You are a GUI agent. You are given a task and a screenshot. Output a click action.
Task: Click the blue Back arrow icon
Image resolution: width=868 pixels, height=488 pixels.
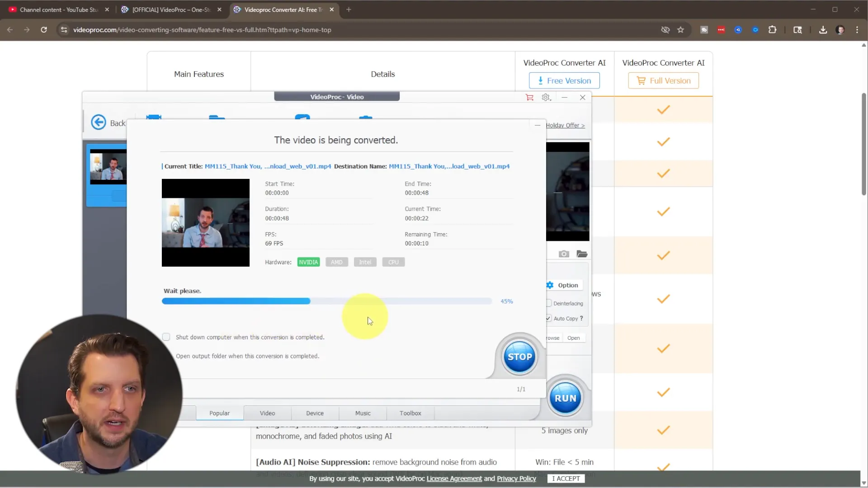[x=99, y=122]
